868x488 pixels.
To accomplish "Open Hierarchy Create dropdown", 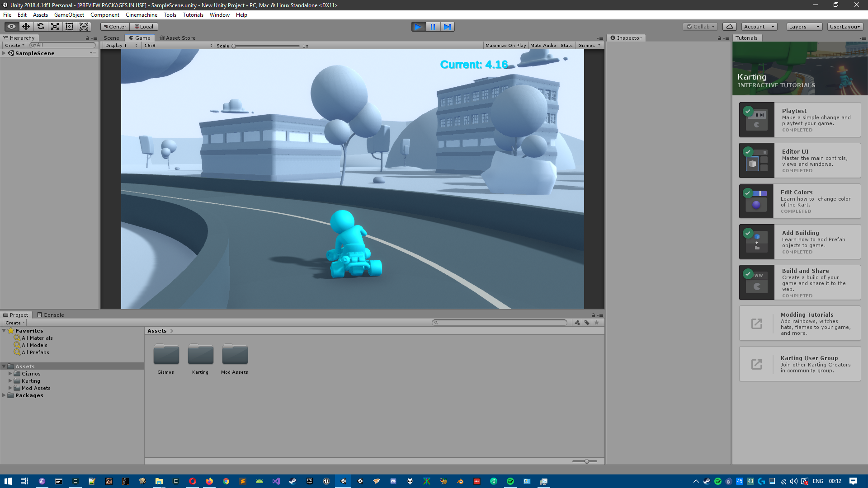I will [14, 45].
